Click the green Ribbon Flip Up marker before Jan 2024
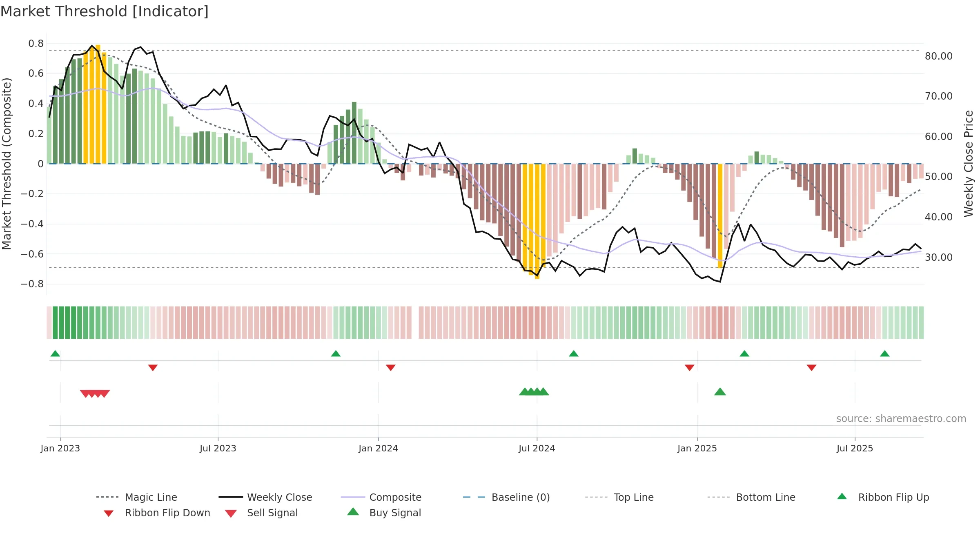Screen dimensions: 980x551 [x=336, y=353]
